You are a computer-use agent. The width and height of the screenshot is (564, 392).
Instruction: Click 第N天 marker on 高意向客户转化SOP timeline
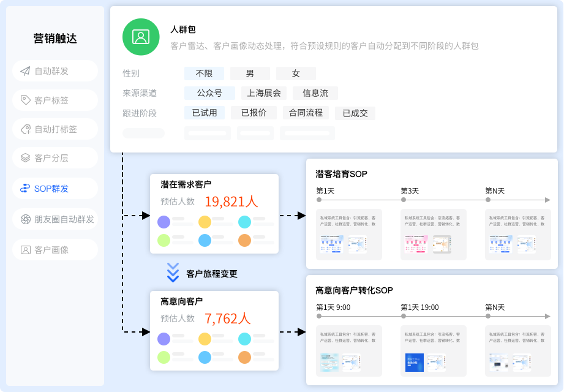488,317
